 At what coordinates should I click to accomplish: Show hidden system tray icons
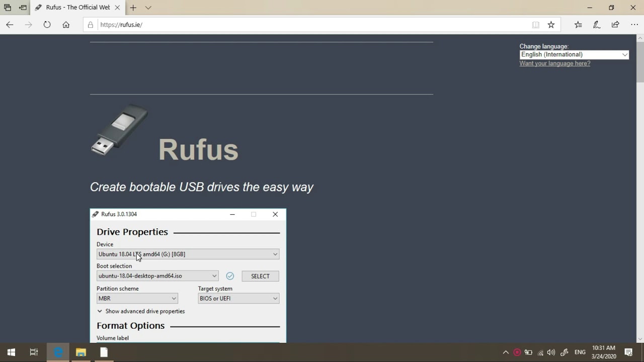coord(506,352)
